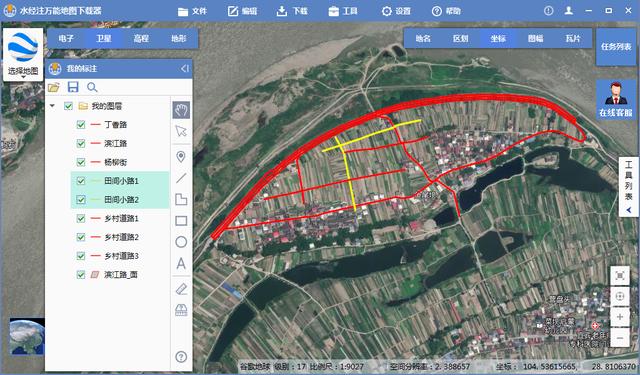Click the 我的标注 panel header icon
Viewport: 640px width, 375px height.
(x=55, y=69)
